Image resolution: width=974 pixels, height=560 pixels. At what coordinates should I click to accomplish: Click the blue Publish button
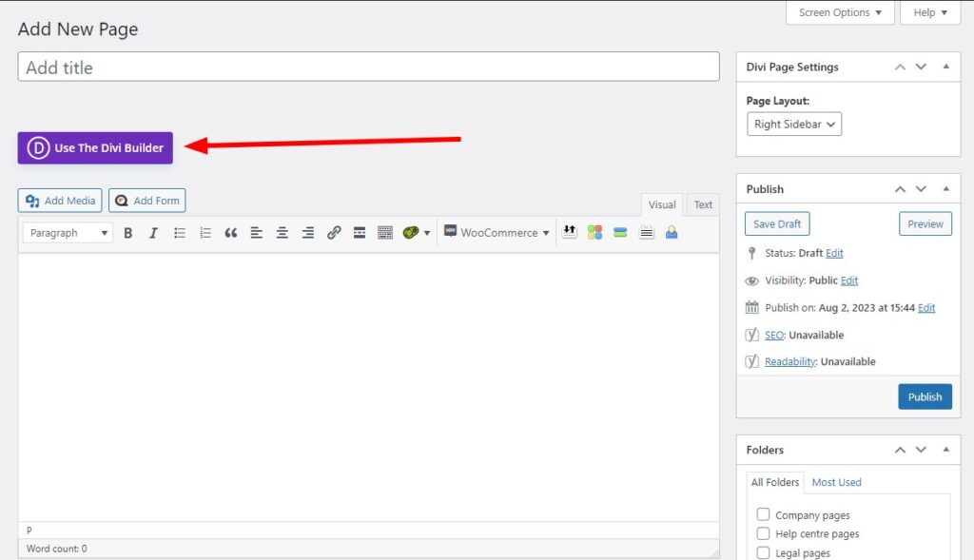(x=925, y=396)
